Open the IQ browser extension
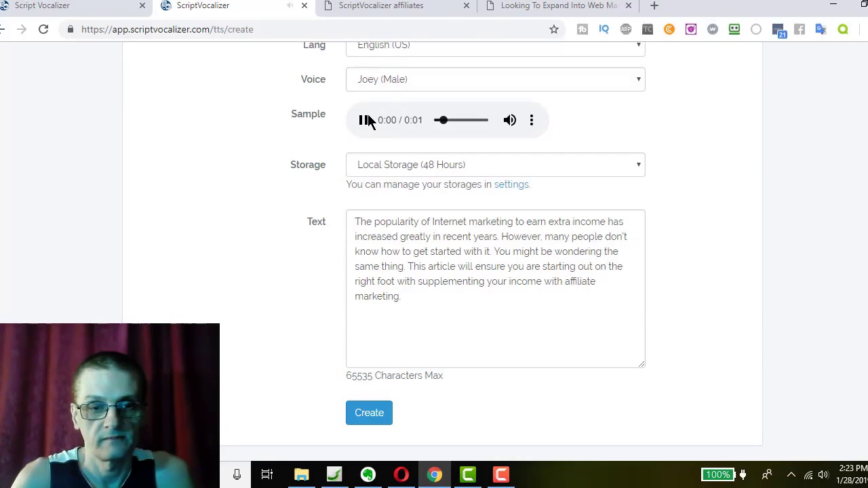Image resolution: width=868 pixels, height=488 pixels. click(x=604, y=29)
